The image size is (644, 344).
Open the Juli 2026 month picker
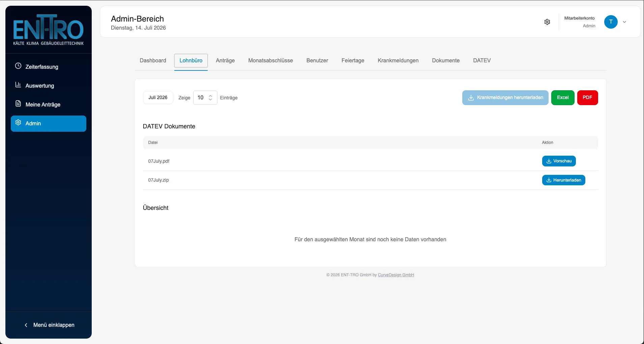(x=158, y=98)
